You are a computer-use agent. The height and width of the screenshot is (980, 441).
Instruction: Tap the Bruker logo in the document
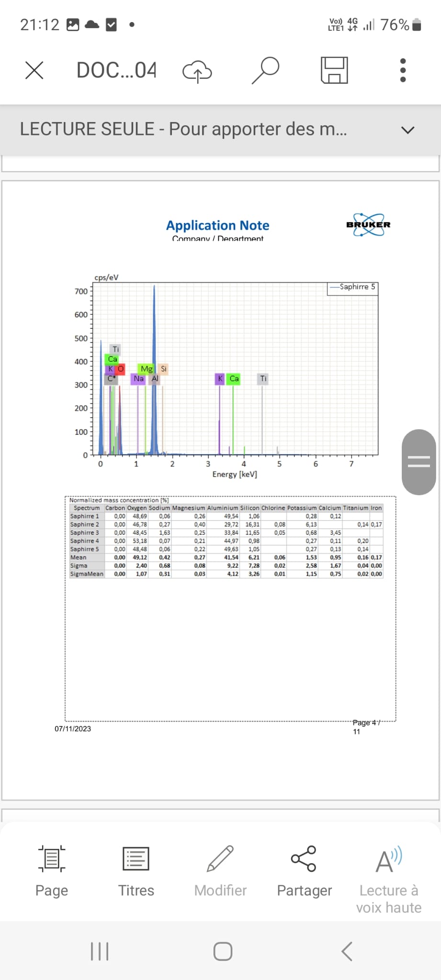(x=368, y=224)
